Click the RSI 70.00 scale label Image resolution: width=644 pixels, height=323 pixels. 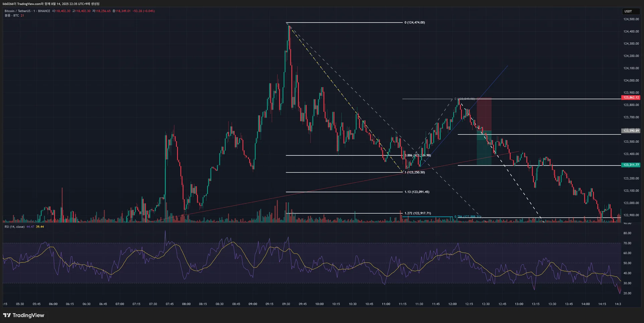pyautogui.click(x=627, y=243)
